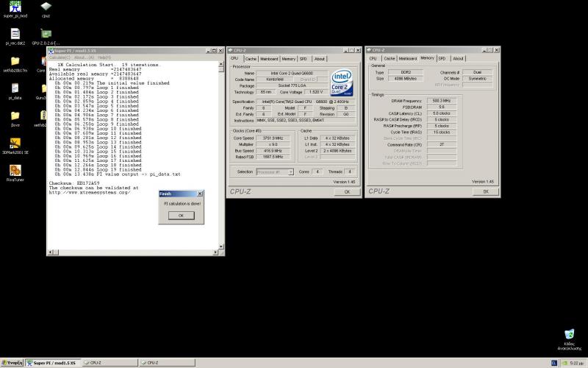The height and width of the screenshot is (368, 588).
Task: Open the super_pi_mod desktop icon
Action: click(x=15, y=10)
